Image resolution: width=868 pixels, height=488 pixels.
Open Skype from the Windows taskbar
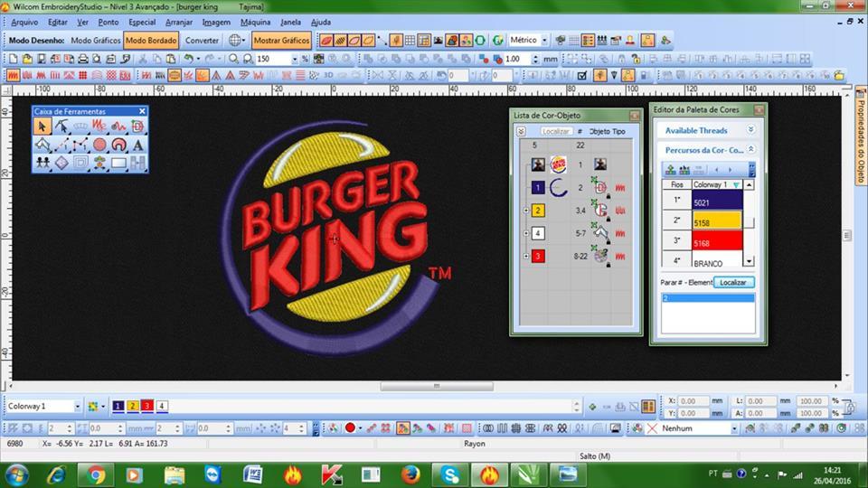coord(450,474)
